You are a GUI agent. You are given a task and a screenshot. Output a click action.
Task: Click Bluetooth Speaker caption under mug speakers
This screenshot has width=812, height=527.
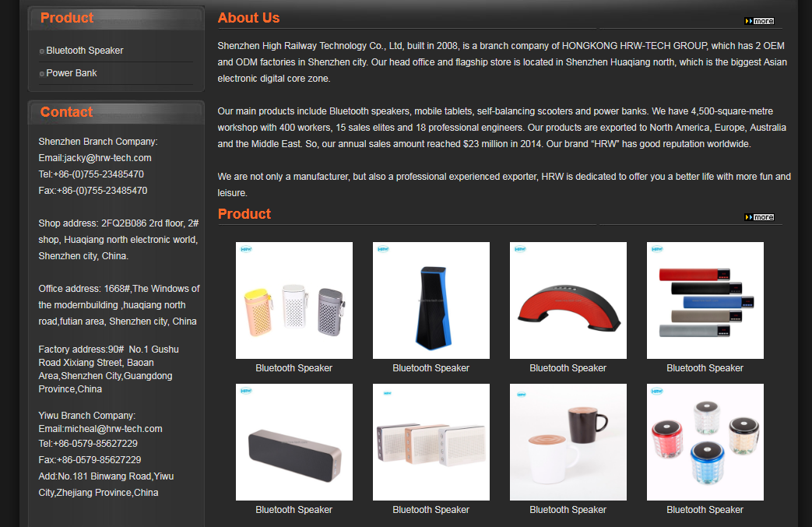[568, 510]
